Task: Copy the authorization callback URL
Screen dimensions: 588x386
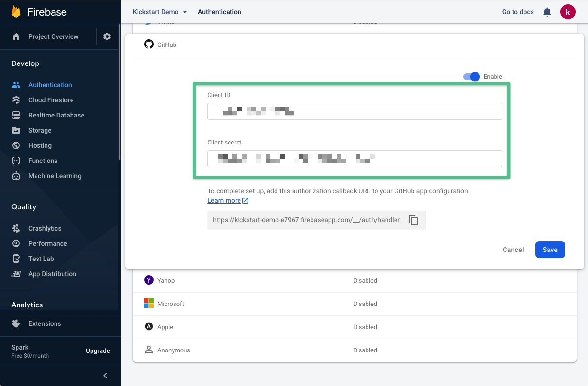Action: (x=413, y=220)
